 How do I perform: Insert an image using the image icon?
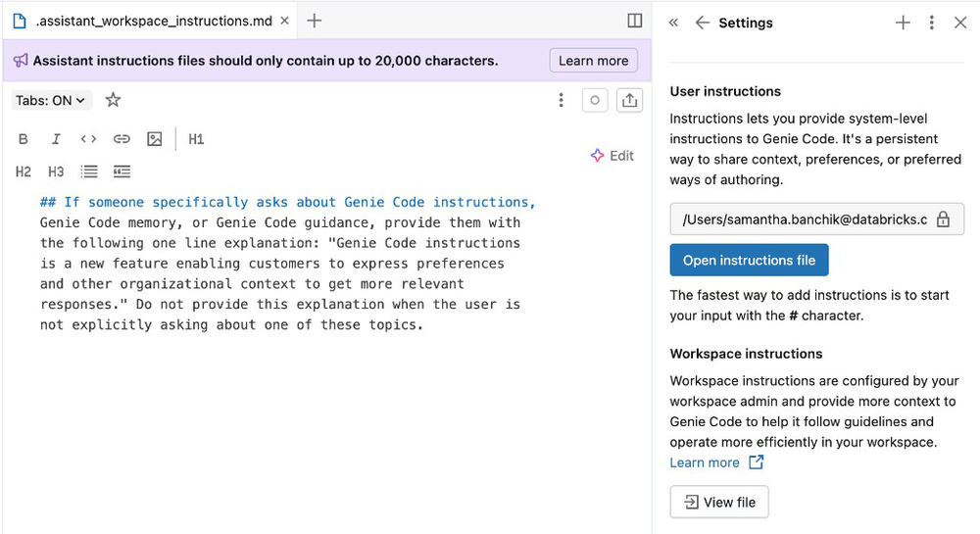(154, 139)
